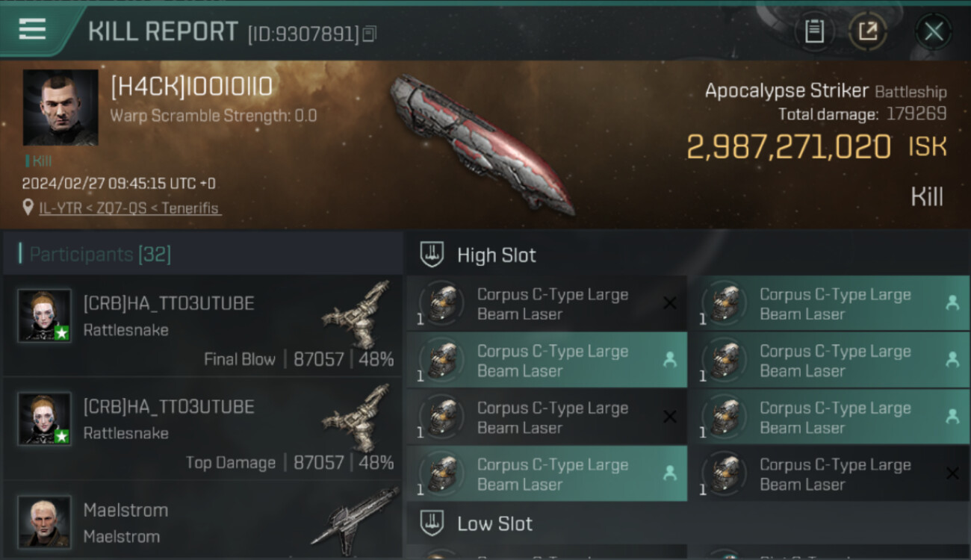The image size is (971, 560).
Task: Click the share export icon
Action: [x=867, y=31]
